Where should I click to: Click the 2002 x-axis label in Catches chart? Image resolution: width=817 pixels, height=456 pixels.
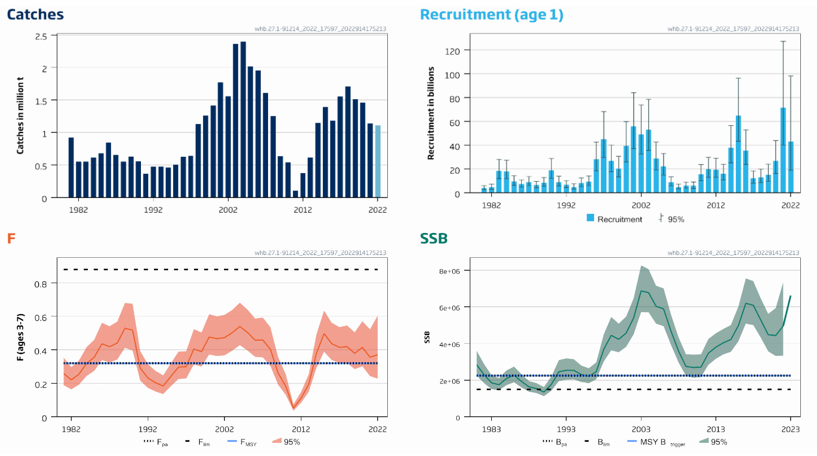(x=227, y=209)
